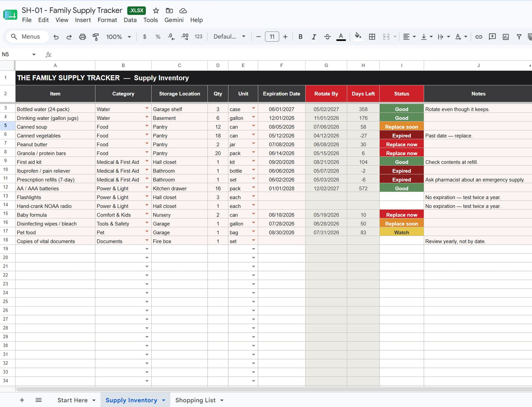Click the font size field
Viewport: 532px width, 407px height.
coord(272,37)
